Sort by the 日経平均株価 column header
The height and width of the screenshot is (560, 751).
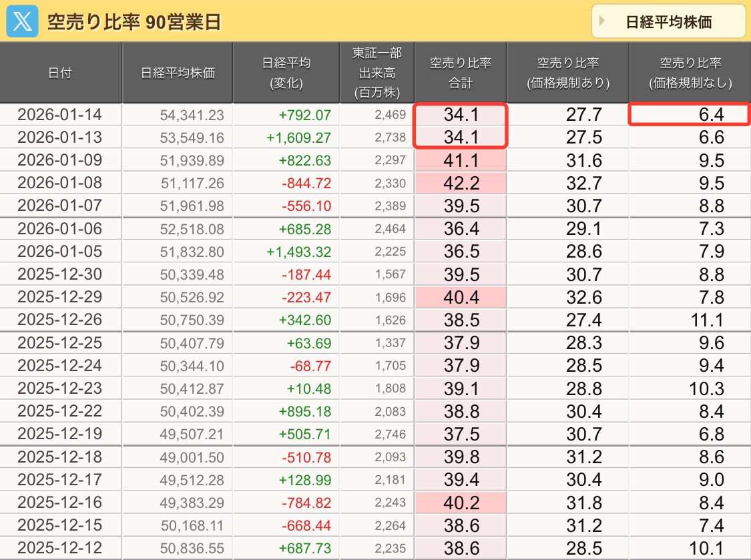pos(176,73)
